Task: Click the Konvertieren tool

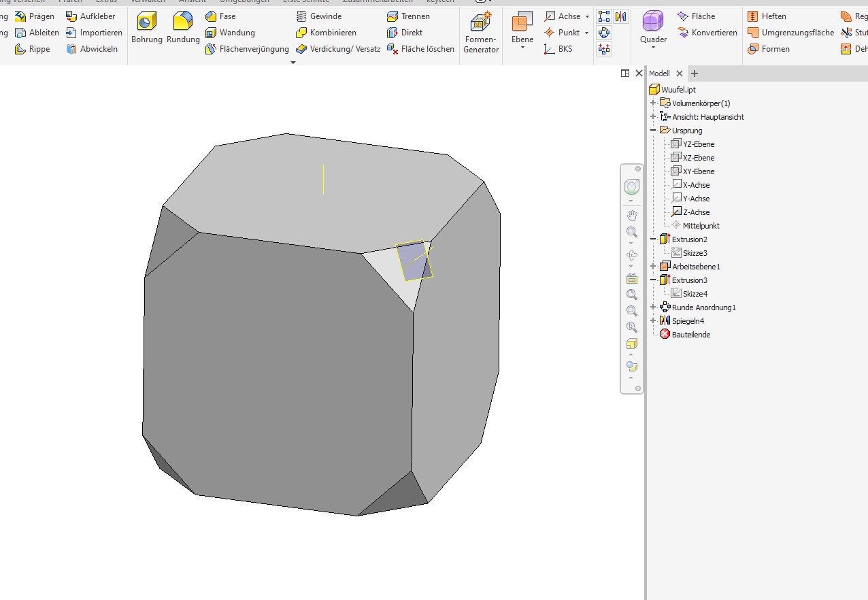Action: (707, 33)
